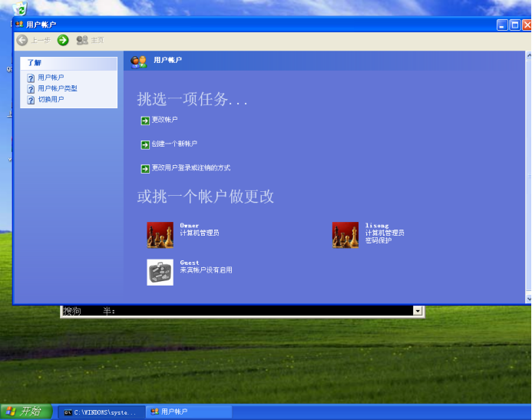This screenshot has width=532, height=420.
Task: Open the 用户帐户 help link
Action: (51, 78)
